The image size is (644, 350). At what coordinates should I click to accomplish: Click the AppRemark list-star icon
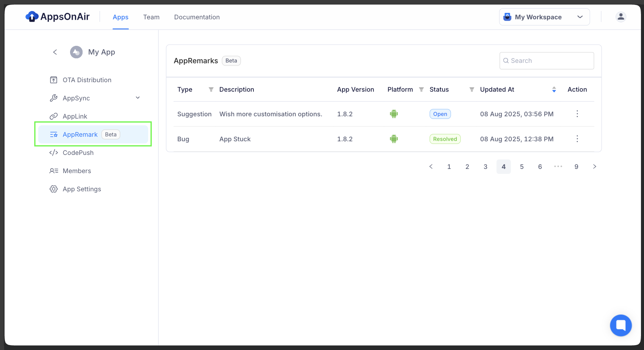[x=54, y=134]
